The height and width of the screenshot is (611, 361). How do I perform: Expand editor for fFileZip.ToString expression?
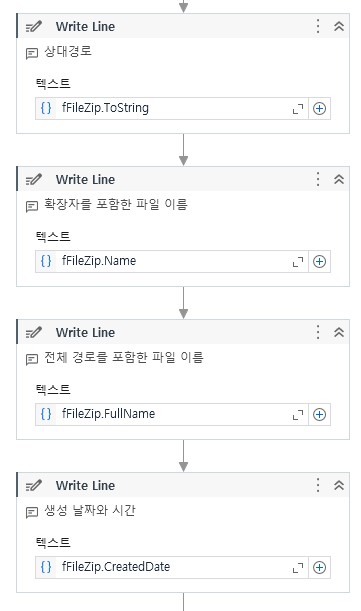point(298,109)
